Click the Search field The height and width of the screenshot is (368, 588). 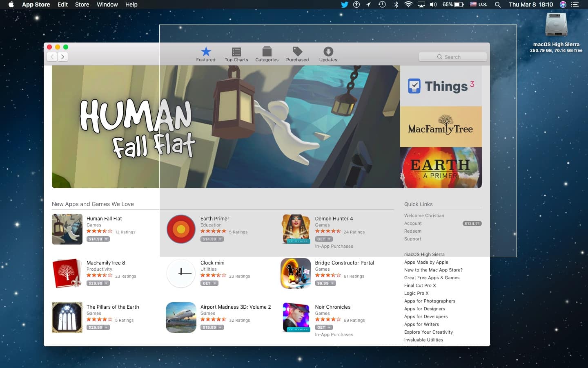[x=452, y=57]
